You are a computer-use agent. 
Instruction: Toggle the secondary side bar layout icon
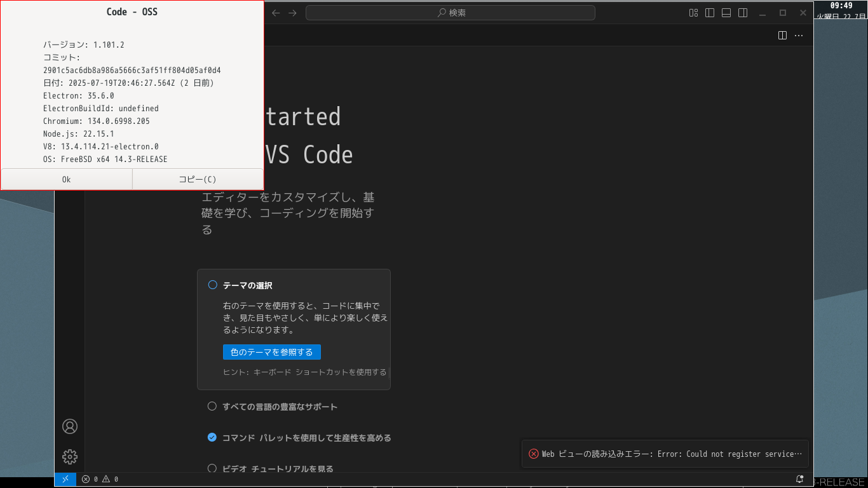743,13
